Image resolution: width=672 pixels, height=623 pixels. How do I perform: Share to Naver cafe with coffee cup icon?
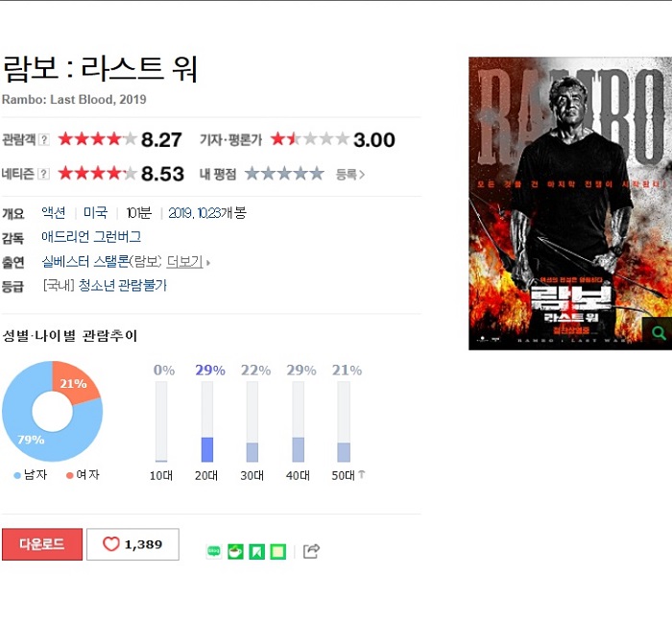pos(235,551)
